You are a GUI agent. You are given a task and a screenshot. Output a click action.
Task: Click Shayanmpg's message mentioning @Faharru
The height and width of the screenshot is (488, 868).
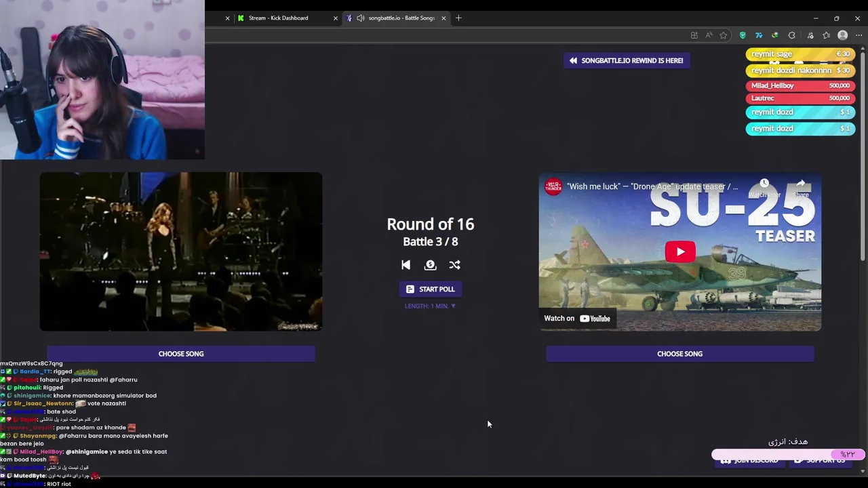(84, 440)
